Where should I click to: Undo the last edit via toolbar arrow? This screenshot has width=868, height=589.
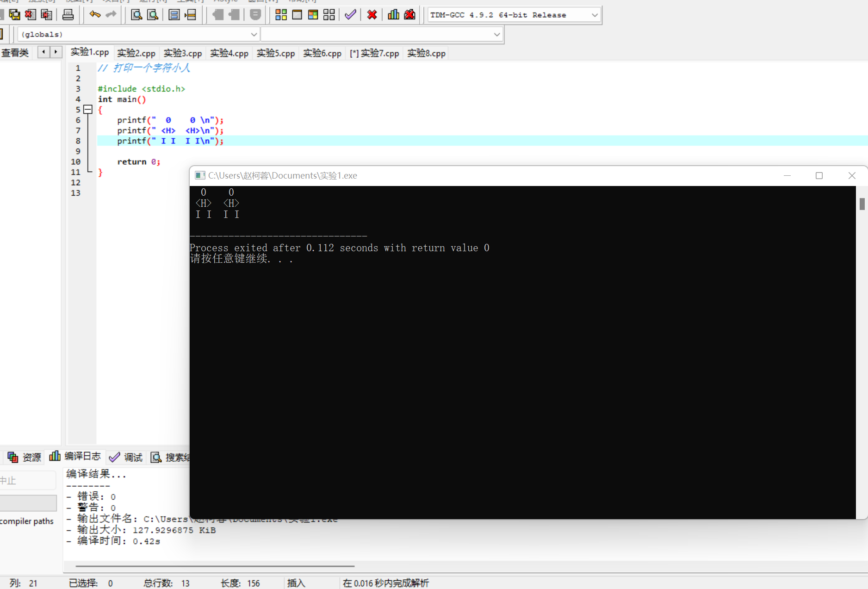tap(95, 15)
